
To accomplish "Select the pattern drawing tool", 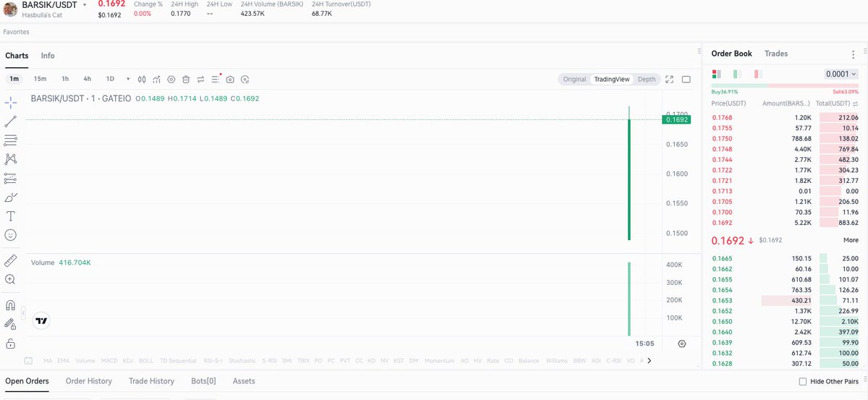I will 11,158.
